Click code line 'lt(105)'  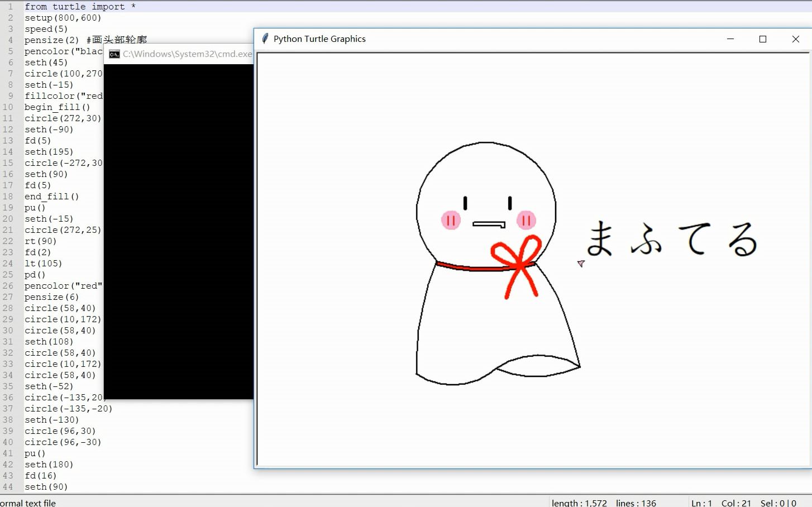click(x=43, y=264)
